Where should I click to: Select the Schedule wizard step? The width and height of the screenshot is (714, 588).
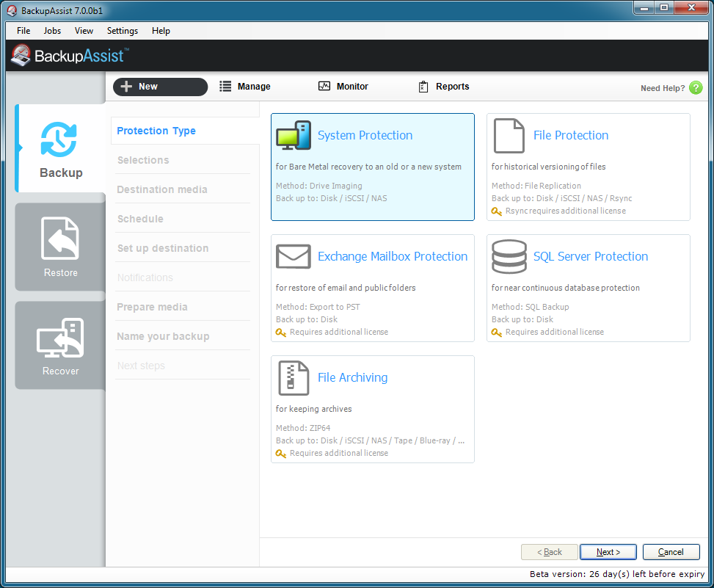tap(140, 219)
